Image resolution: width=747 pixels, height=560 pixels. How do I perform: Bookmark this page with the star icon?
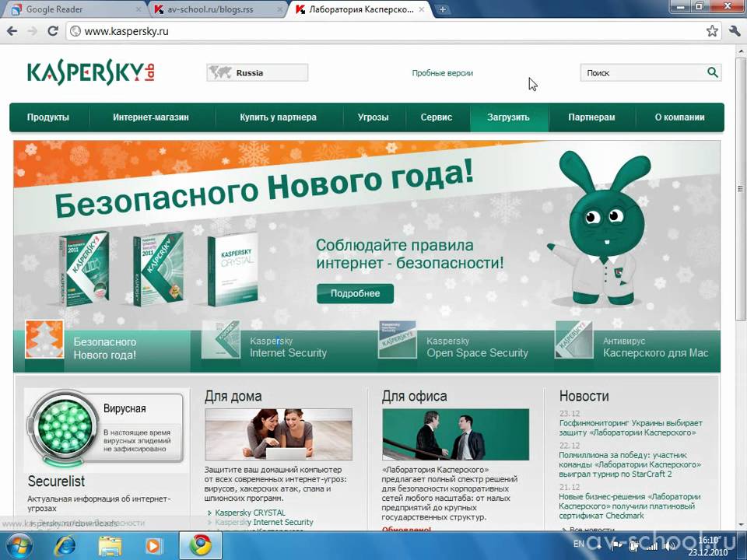(712, 31)
